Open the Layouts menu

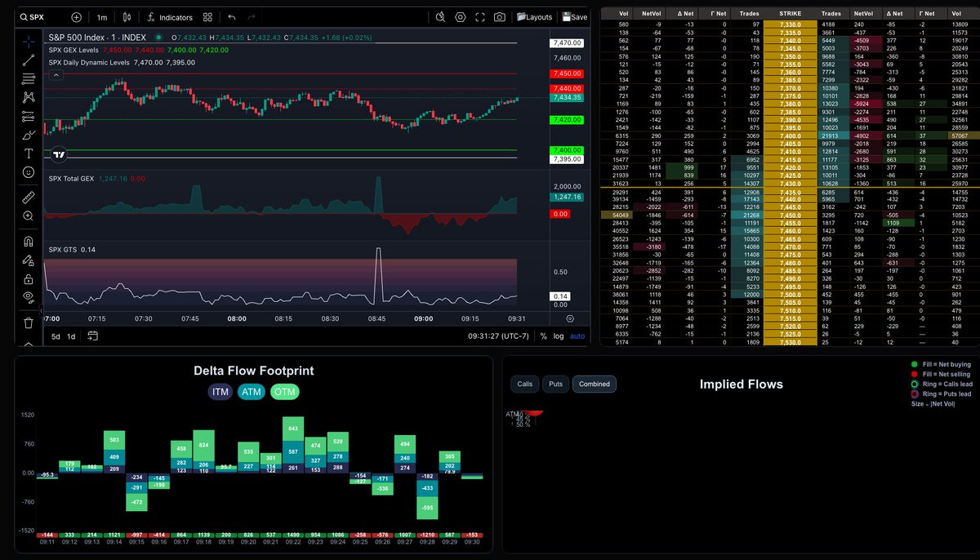tap(534, 17)
